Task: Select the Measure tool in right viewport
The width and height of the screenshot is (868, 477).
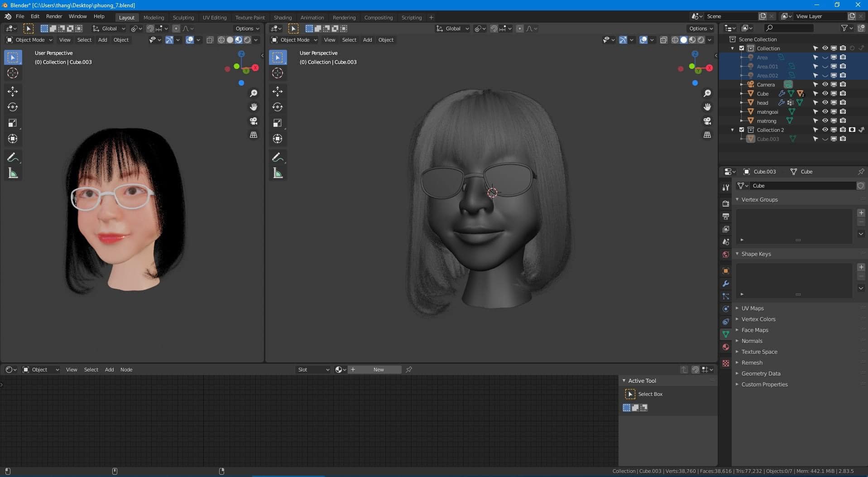Action: (x=278, y=173)
